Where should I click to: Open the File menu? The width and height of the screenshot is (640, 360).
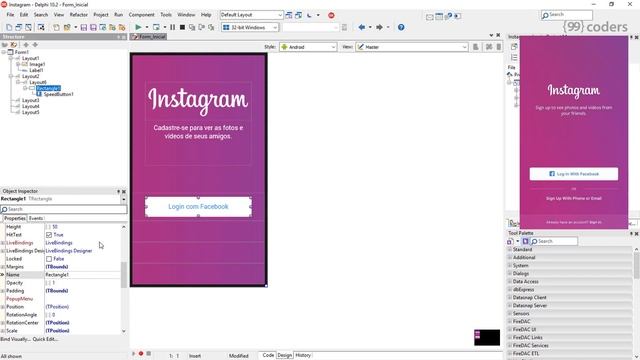click(10, 15)
